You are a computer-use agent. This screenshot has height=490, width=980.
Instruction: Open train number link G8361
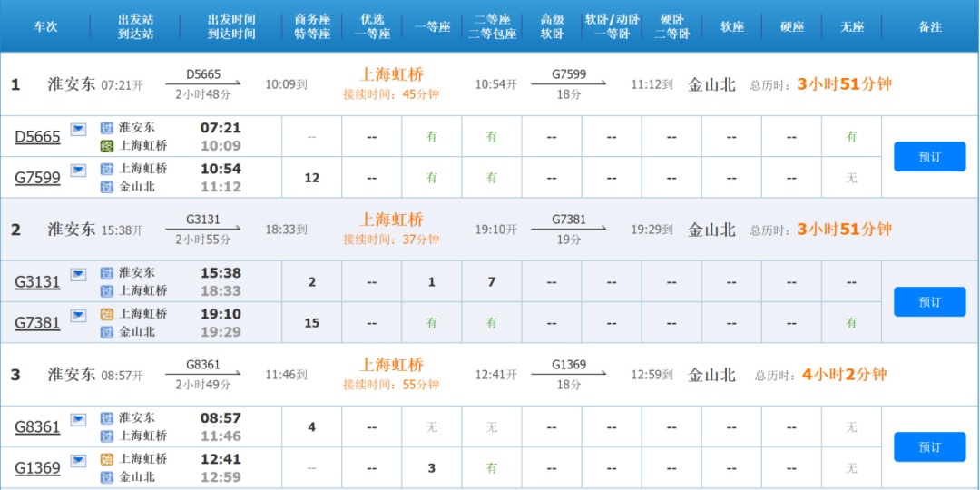tap(37, 427)
